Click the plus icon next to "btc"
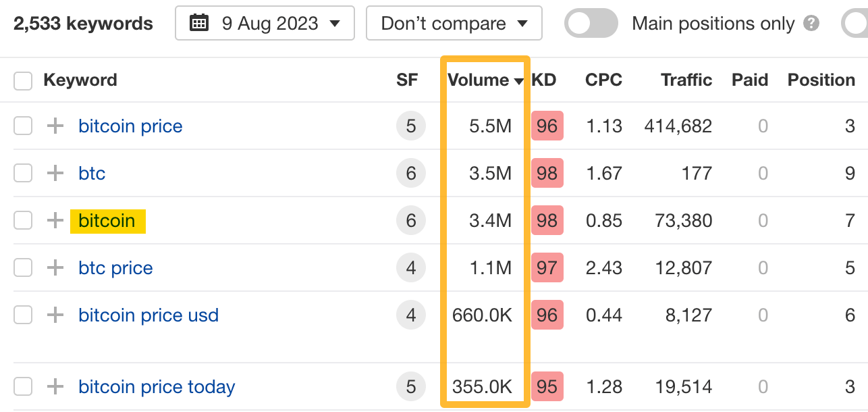868x412 pixels. pos(55,173)
